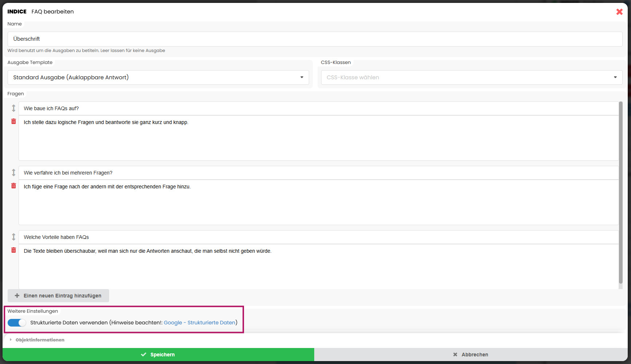Click the question field 'Wie baue ich FAQs auf?'
The height and width of the screenshot is (364, 631).
pyautogui.click(x=318, y=108)
